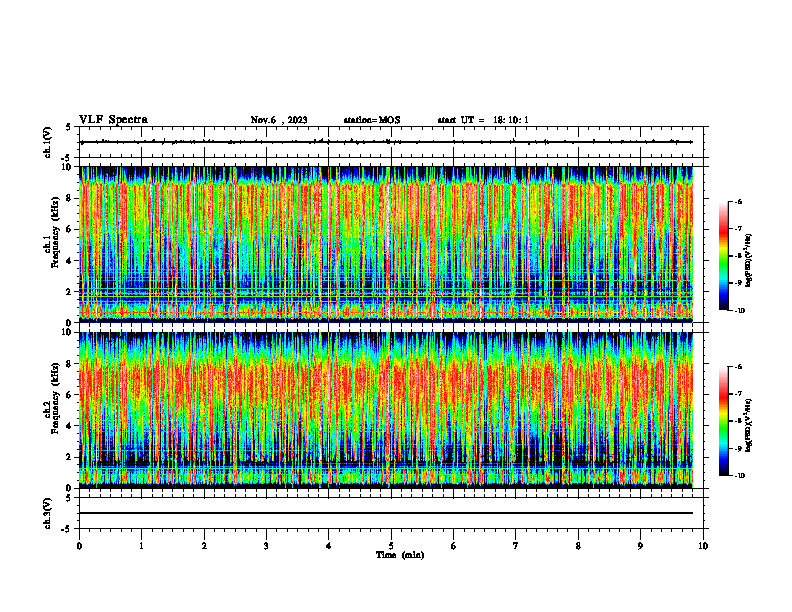This screenshot has height=612, width=792.
Task: Click the ch.2 log(PSD) colorbar label text
Action: 749,425
